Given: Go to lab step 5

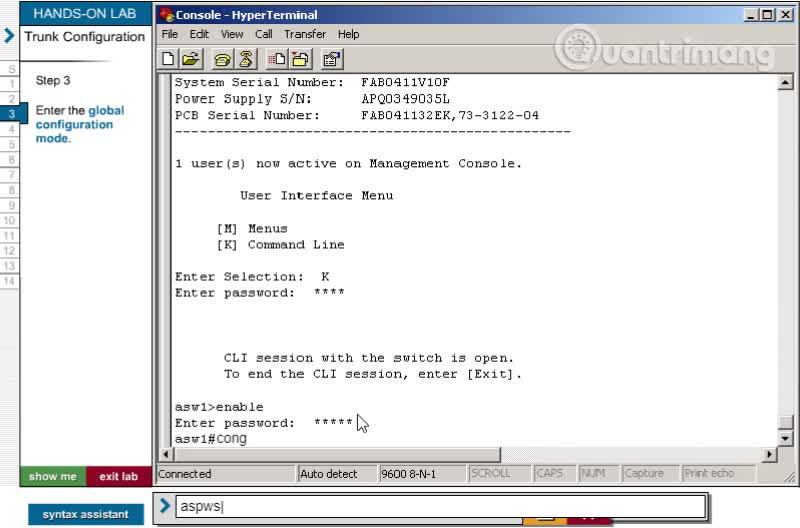Looking at the screenshot, I should 11,144.
